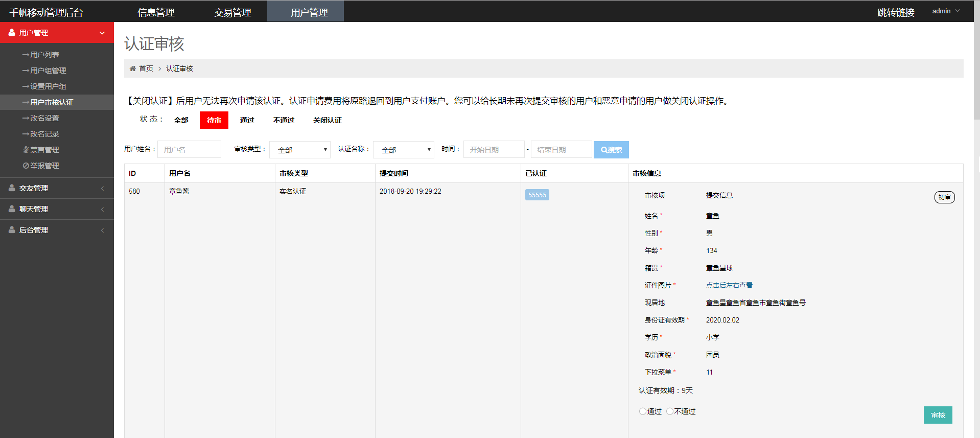980x438 pixels.
Task: Open 用户审核认证 in sidebar
Action: coord(57,102)
